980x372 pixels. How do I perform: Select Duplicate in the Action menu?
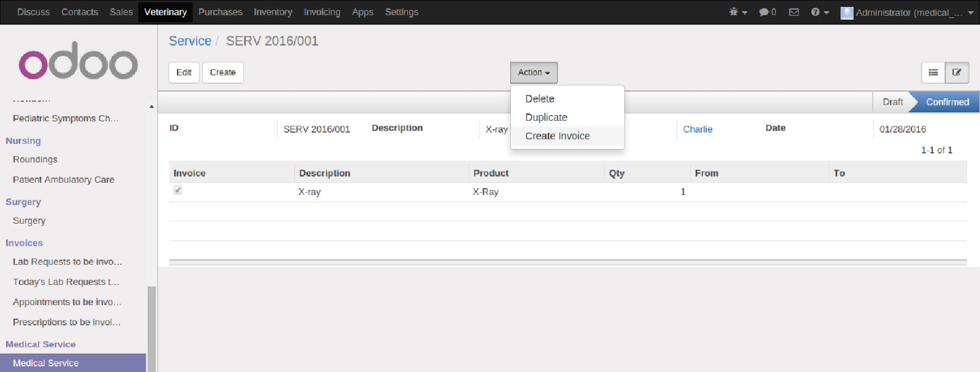(x=546, y=117)
